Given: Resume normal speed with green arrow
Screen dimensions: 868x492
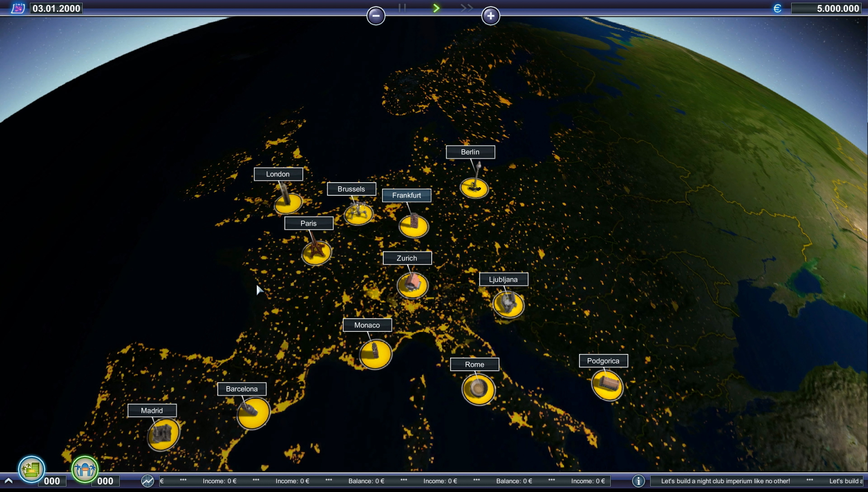Looking at the screenshot, I should 435,7.
